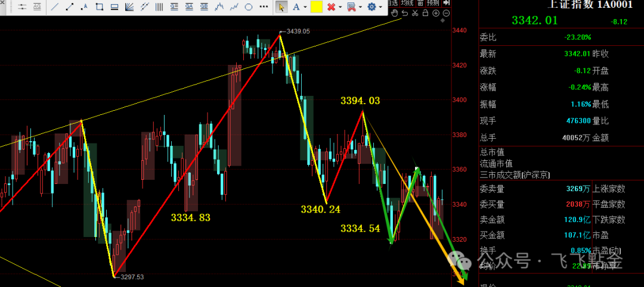
Task: Click the 3439.05 high price label
Action: pyautogui.click(x=298, y=31)
